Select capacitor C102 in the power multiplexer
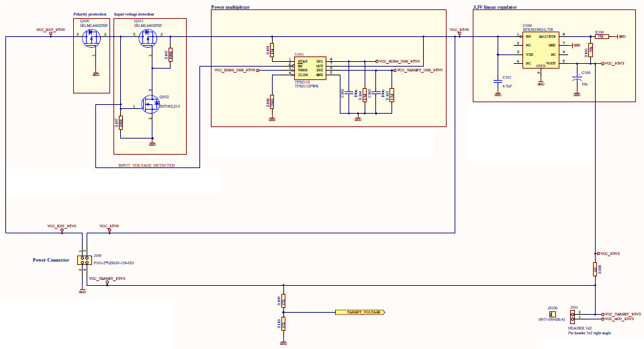 click(349, 93)
